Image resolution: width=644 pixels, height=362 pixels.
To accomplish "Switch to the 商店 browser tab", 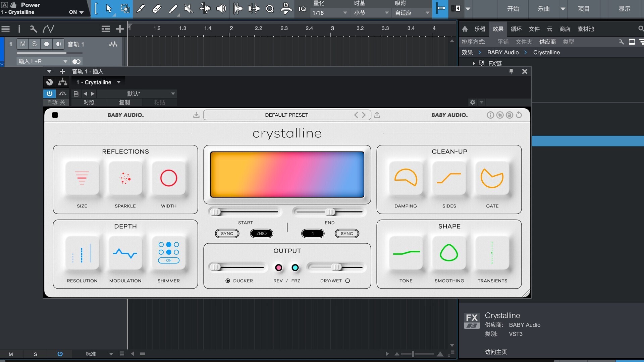I will pos(565,29).
